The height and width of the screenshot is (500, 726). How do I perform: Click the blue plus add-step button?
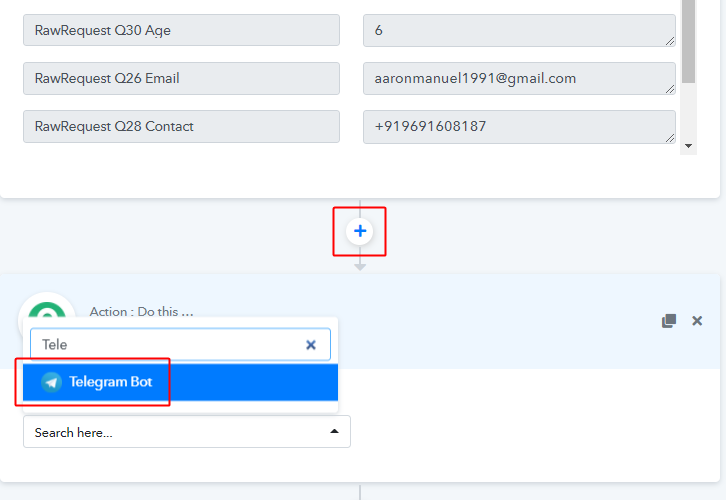(x=360, y=231)
